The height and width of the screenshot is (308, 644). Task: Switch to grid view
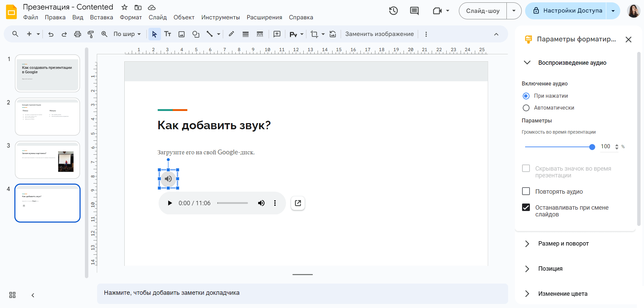13,295
